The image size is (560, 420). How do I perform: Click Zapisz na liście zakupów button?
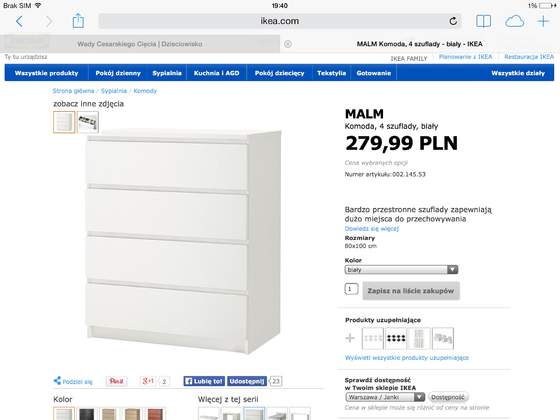tap(411, 291)
